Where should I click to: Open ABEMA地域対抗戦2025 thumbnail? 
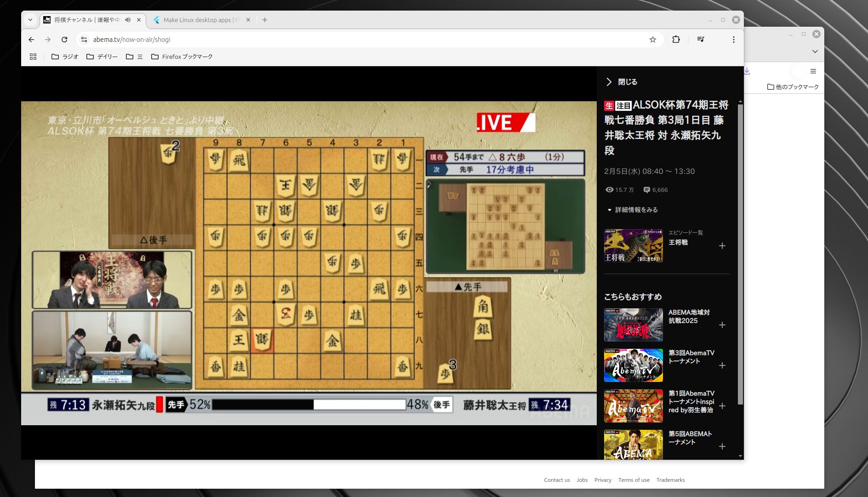point(634,325)
